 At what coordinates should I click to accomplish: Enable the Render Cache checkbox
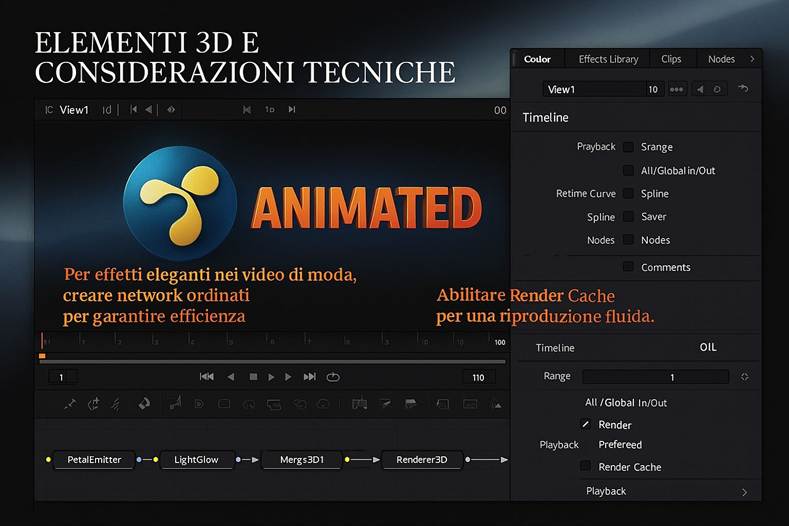585,466
